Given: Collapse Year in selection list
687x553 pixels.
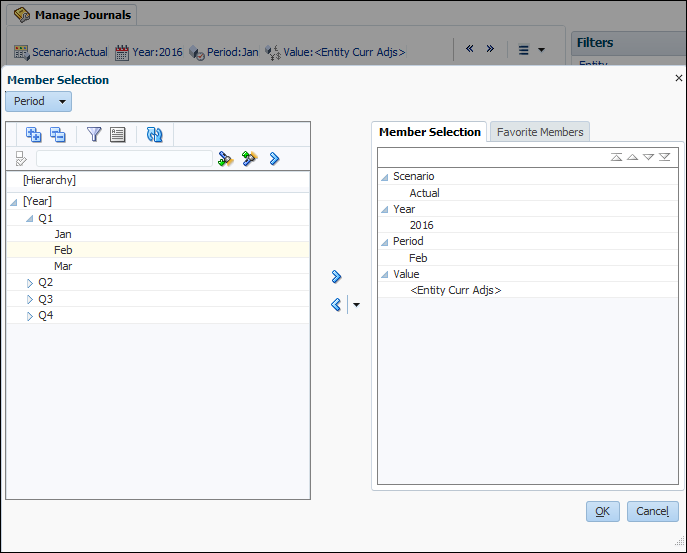Looking at the screenshot, I should coord(384,210).
